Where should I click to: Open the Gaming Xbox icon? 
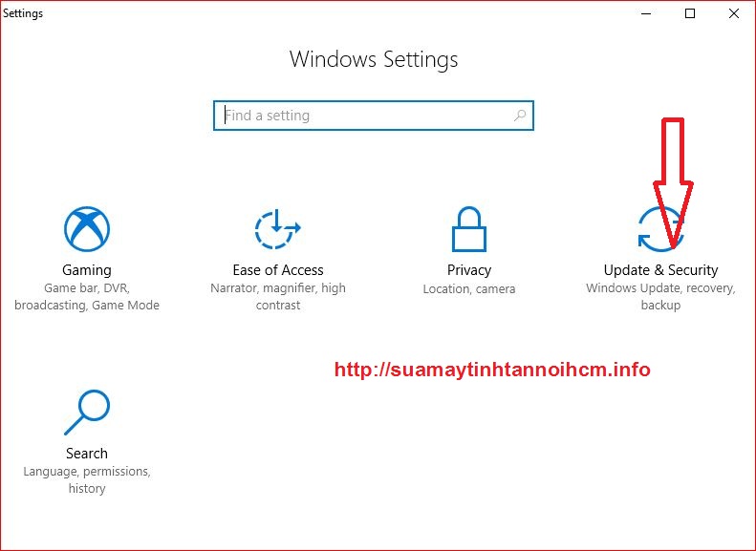point(87,229)
